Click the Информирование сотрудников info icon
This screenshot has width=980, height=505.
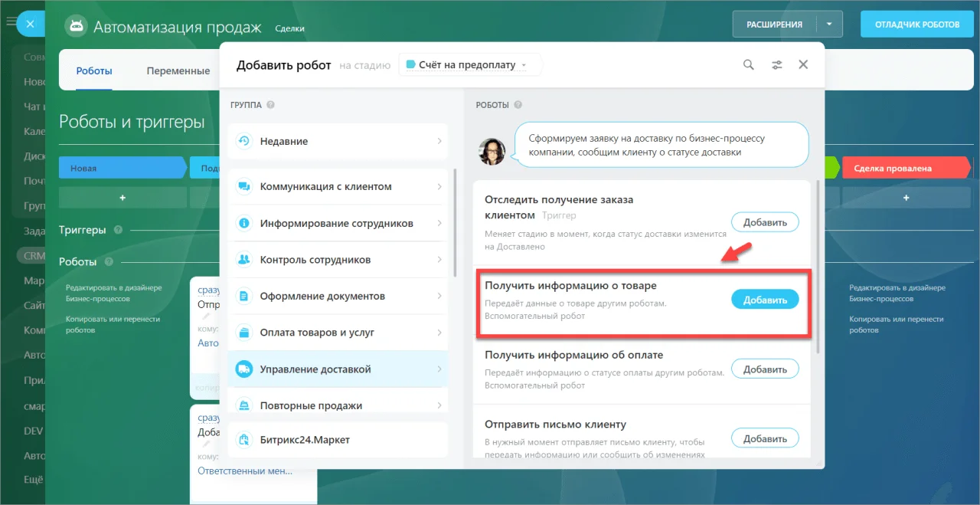coord(244,223)
